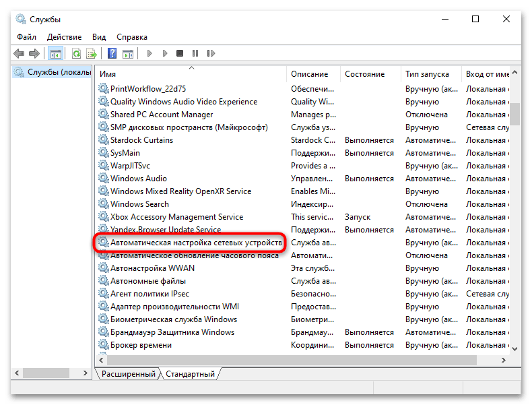Open the Справка menu
The width and height of the screenshot is (532, 405).
point(131,37)
